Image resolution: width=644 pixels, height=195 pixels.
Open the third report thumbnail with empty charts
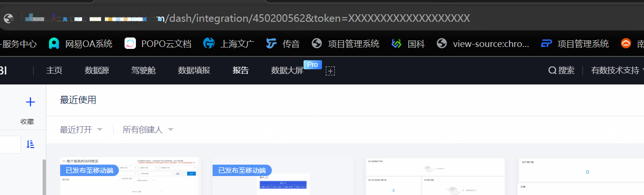click(x=436, y=176)
